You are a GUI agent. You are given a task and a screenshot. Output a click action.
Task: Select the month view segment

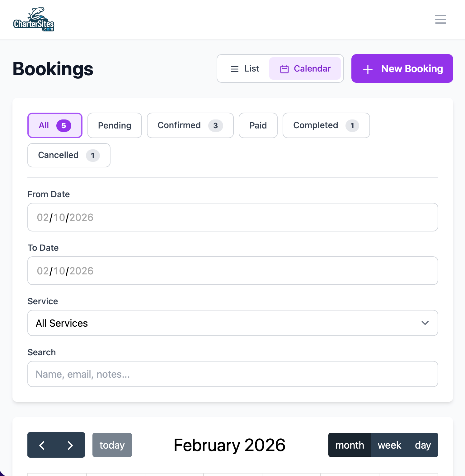click(x=350, y=445)
